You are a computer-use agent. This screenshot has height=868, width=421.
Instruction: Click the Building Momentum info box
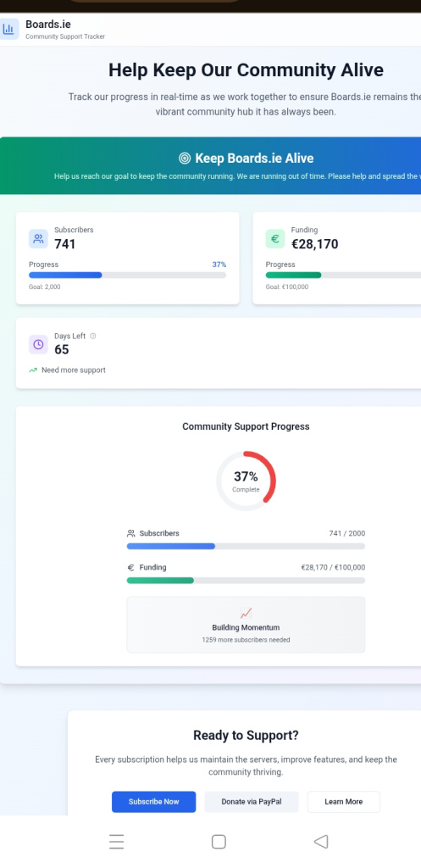pyautogui.click(x=246, y=625)
